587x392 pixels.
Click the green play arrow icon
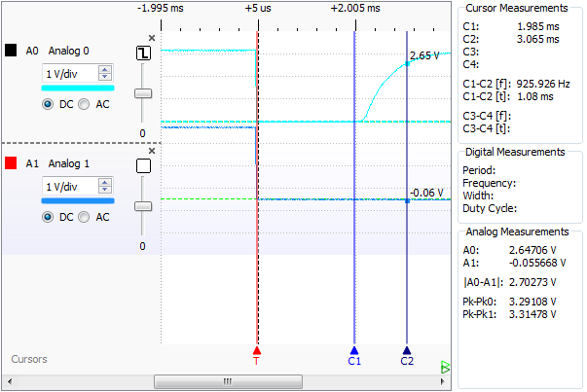pos(446,368)
